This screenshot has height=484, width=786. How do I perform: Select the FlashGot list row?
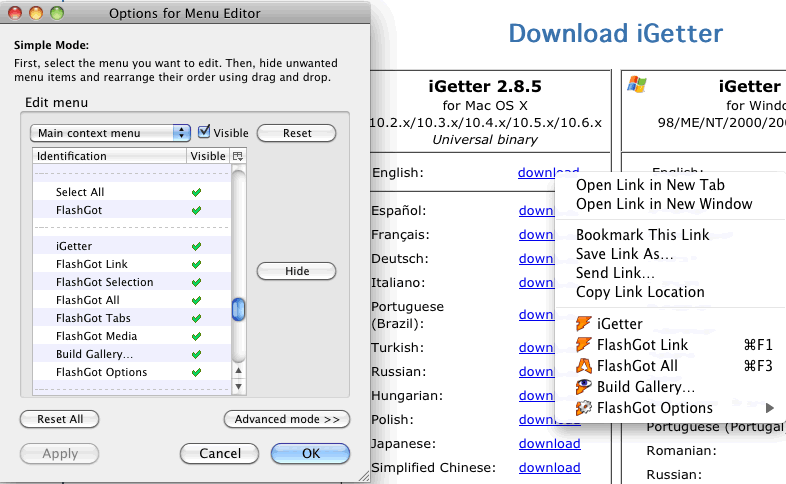coord(132,210)
